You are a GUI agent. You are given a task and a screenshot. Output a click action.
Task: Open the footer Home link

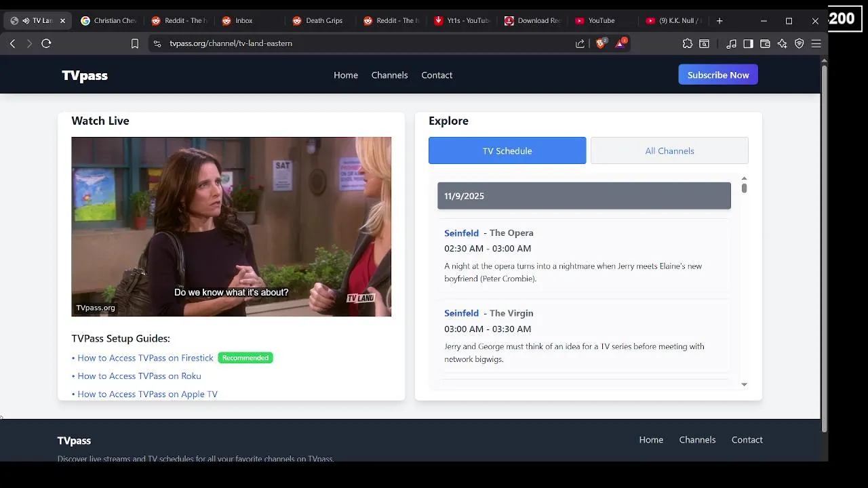point(651,440)
